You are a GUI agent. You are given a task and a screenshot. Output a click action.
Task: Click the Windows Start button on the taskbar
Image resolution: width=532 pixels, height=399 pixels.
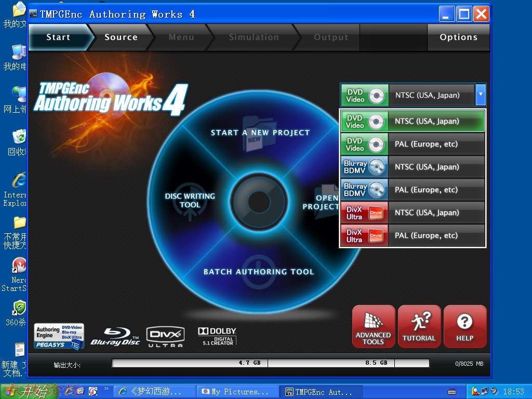coord(28,392)
